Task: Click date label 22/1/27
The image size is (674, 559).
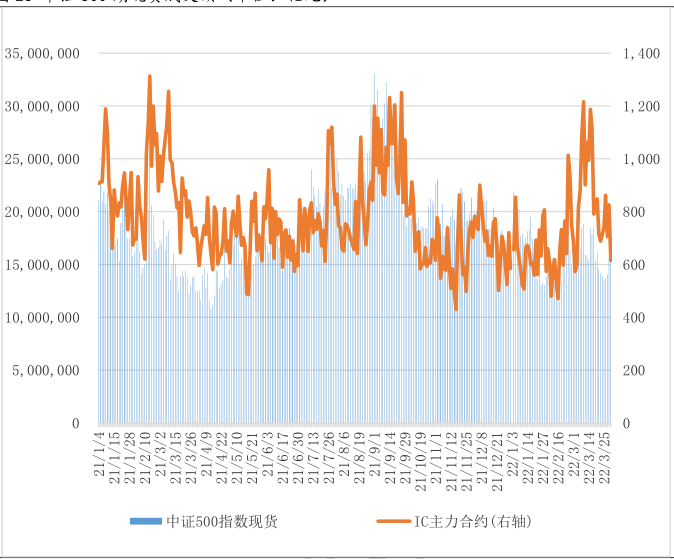Action: (543, 458)
